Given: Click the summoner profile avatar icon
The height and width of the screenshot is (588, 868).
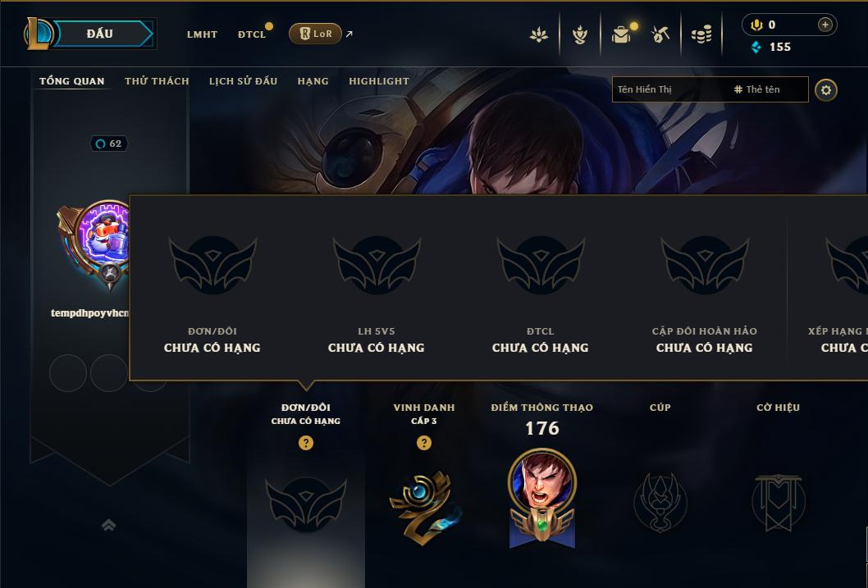Looking at the screenshot, I should [x=103, y=238].
